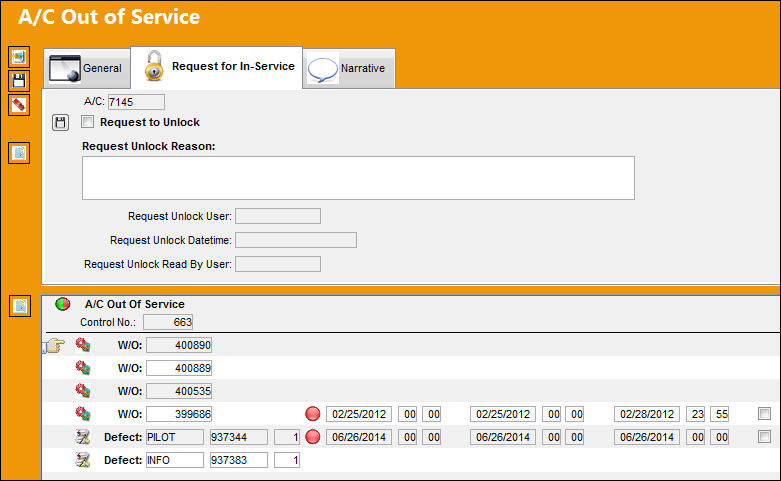Image resolution: width=781 pixels, height=481 pixels.
Task: Click the Defect type field INFO
Action: (x=175, y=460)
